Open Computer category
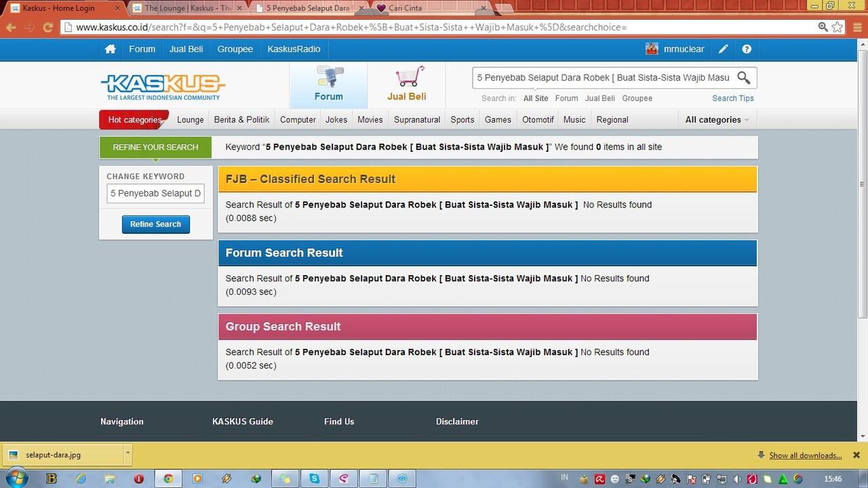The height and width of the screenshot is (488, 868). coord(298,120)
